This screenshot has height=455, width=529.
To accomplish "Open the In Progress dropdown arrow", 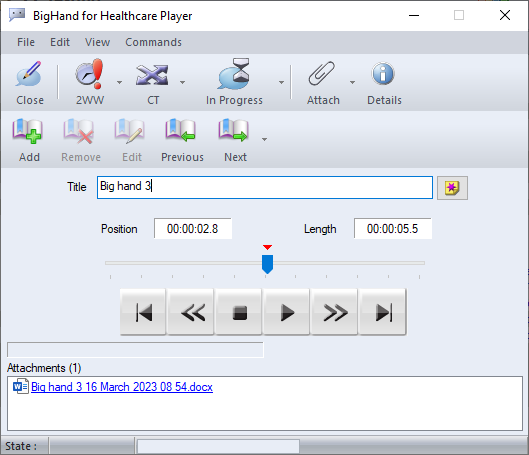I will [281, 82].
